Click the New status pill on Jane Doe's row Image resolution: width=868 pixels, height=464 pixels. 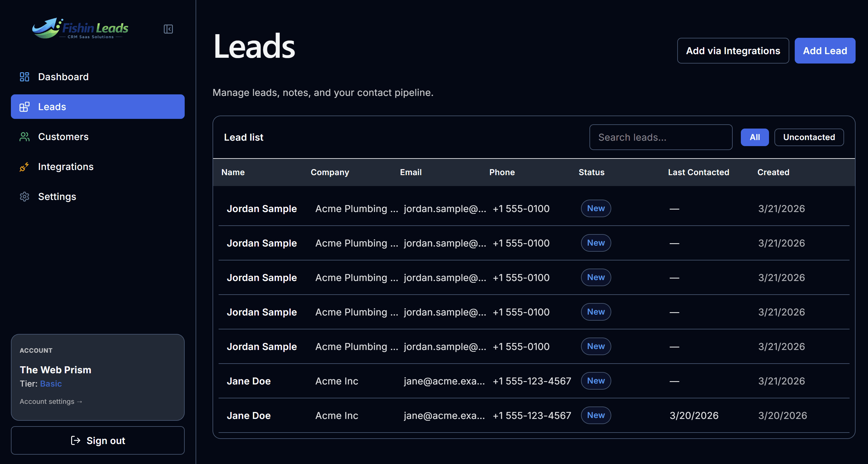[596, 381]
